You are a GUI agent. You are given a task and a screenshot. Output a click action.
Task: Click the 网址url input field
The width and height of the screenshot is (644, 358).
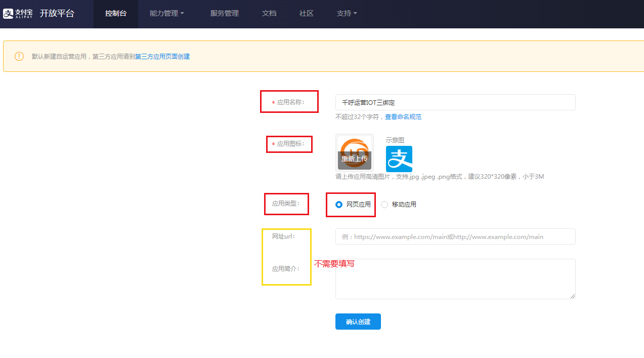pos(455,236)
